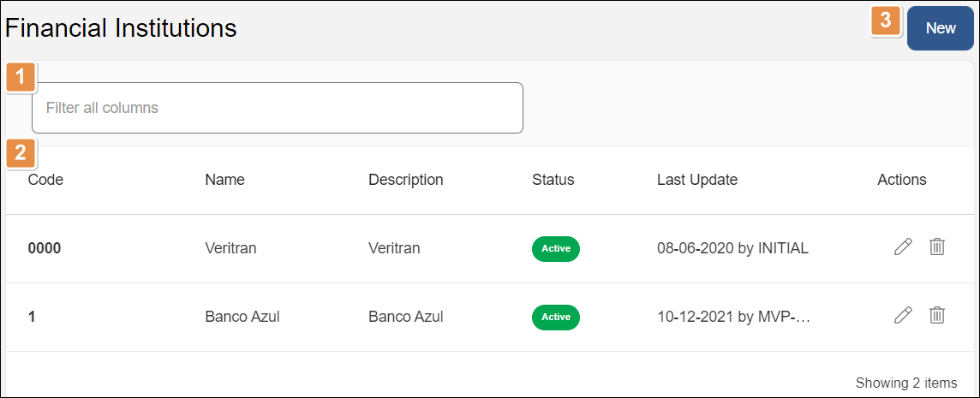Click the Description column header
This screenshot has width=980, height=398.
(x=405, y=180)
